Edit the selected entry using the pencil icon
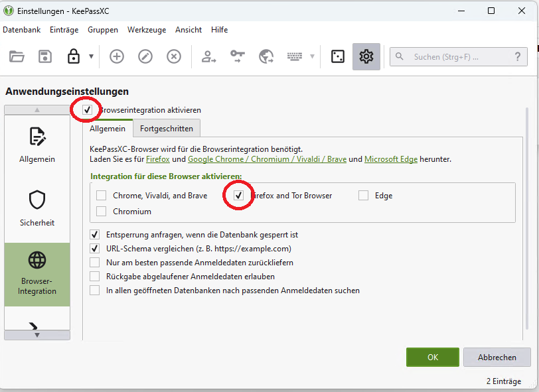This screenshot has width=539, height=392. (145, 56)
